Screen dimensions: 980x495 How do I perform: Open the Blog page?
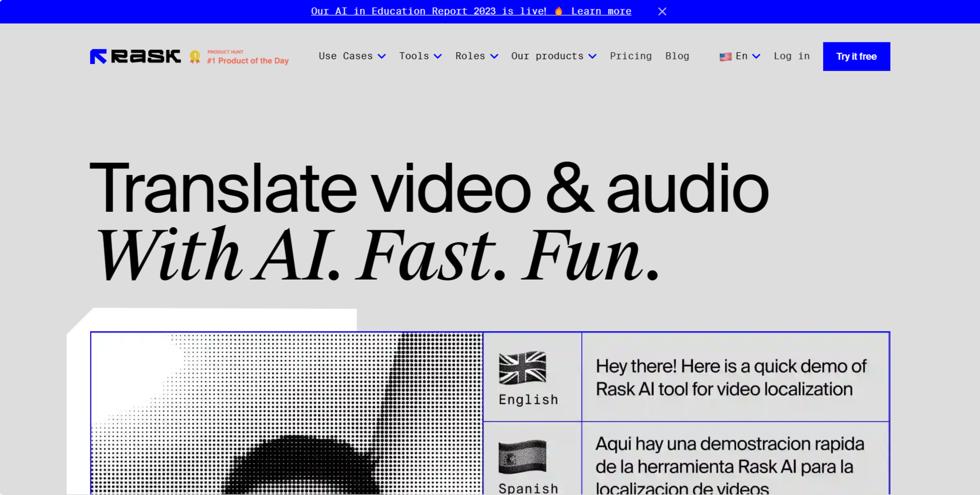677,56
